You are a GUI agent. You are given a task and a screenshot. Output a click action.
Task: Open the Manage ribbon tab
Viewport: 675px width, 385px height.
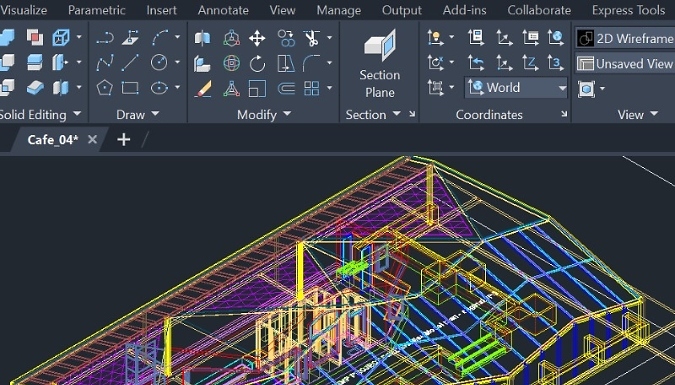click(x=339, y=10)
